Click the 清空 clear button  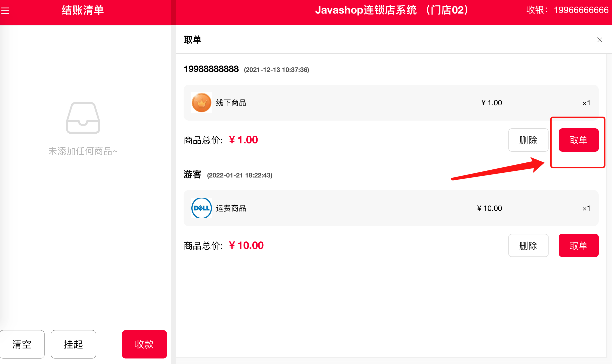pos(22,344)
